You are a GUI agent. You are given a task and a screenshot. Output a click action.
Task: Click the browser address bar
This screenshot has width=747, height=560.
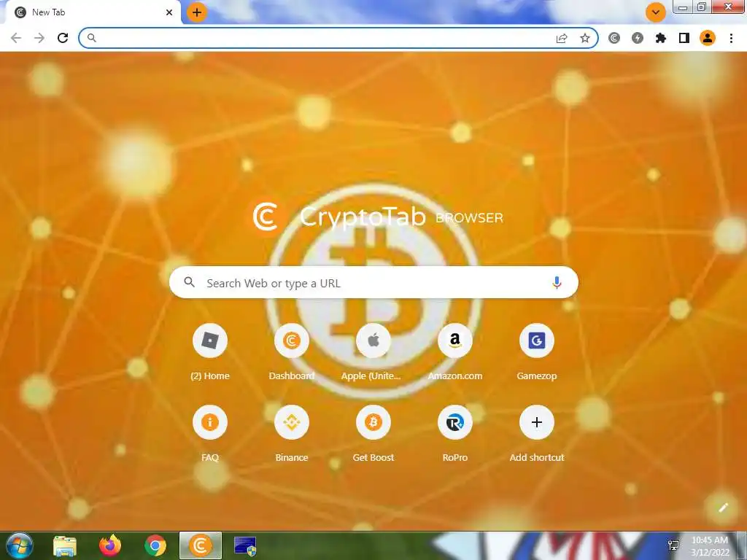[338, 38]
